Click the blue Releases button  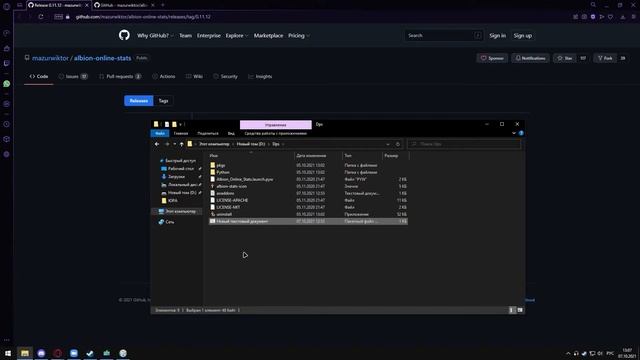point(139,100)
